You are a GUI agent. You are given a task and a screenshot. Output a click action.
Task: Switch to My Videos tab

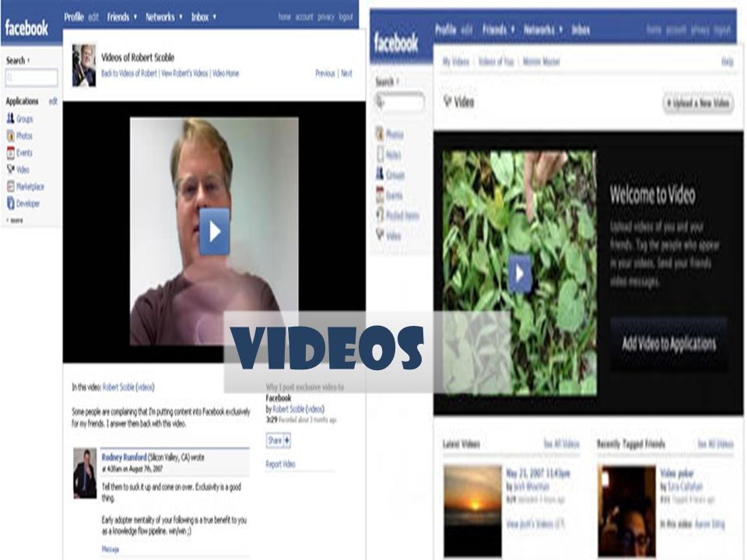(456, 61)
